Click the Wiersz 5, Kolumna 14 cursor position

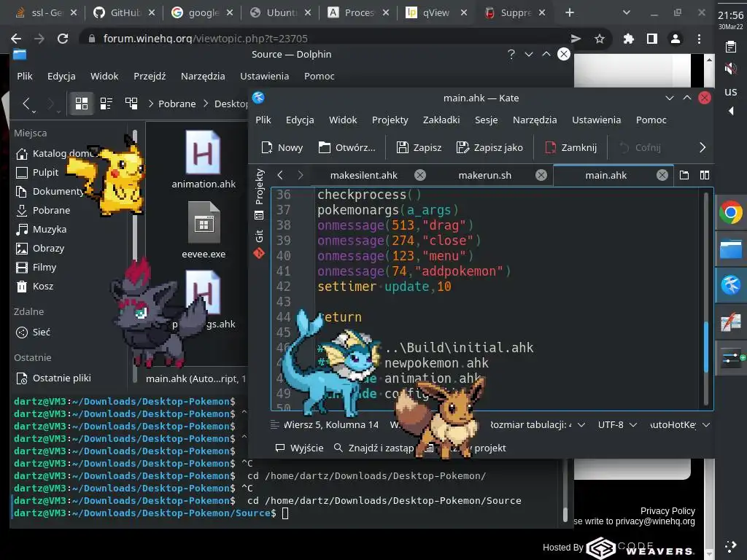pyautogui.click(x=331, y=424)
